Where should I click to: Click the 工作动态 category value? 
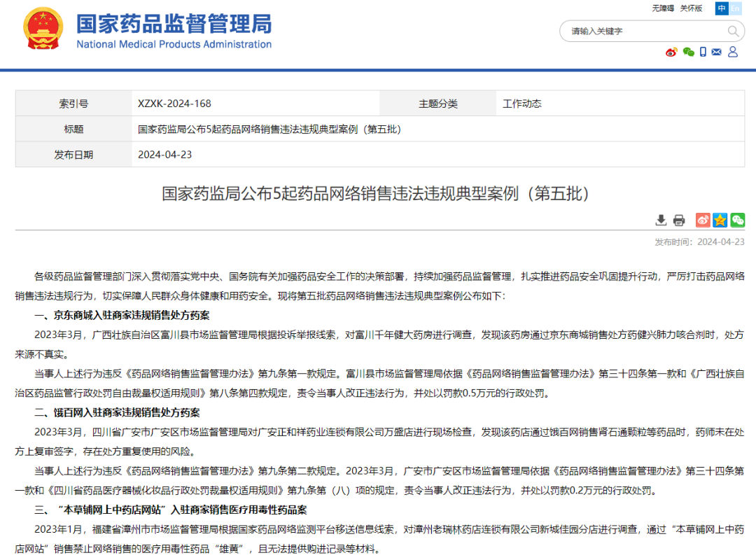pos(521,104)
